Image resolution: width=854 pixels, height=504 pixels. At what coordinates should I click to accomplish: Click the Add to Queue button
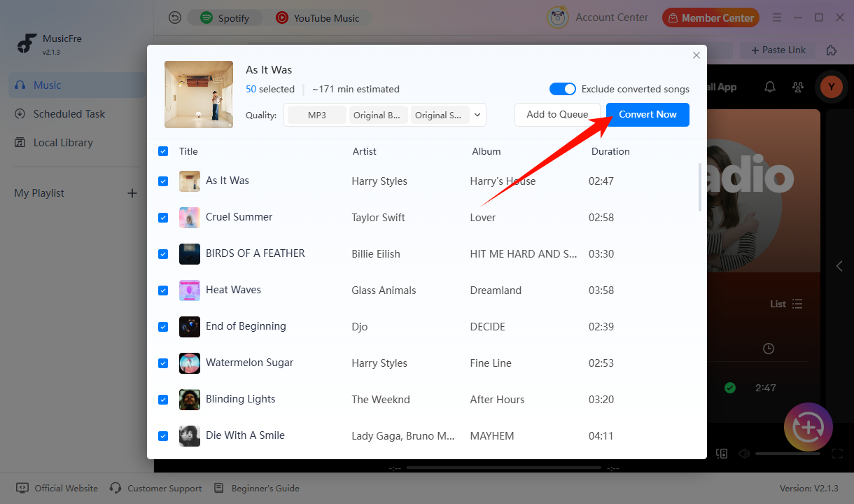[x=557, y=115]
